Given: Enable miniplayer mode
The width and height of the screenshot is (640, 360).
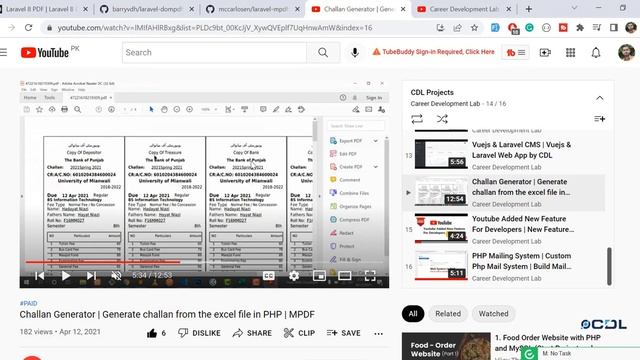Looking at the screenshot, I should 319,276.
